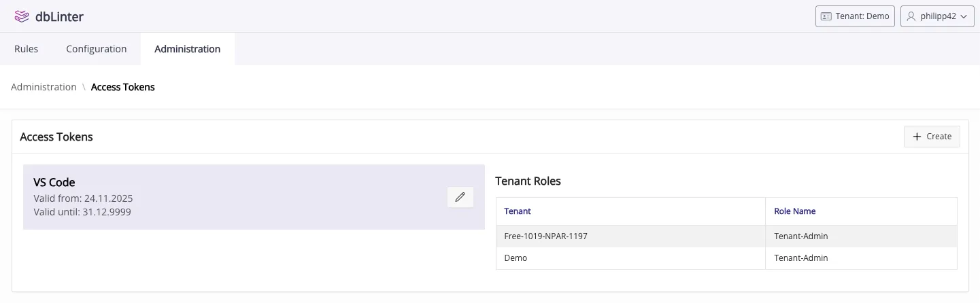The image size is (980, 303).
Task: Open the Configuration tab
Action: pos(97,49)
